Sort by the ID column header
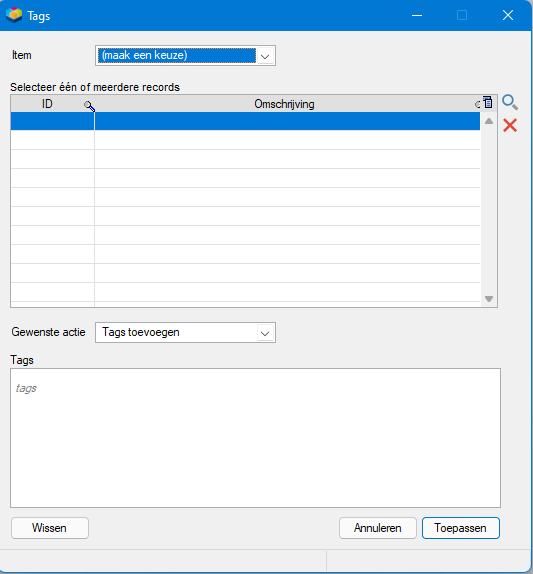The image size is (533, 574). tap(47, 104)
